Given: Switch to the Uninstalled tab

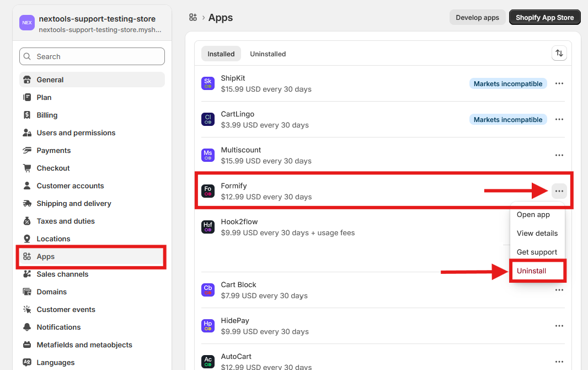Looking at the screenshot, I should 268,54.
